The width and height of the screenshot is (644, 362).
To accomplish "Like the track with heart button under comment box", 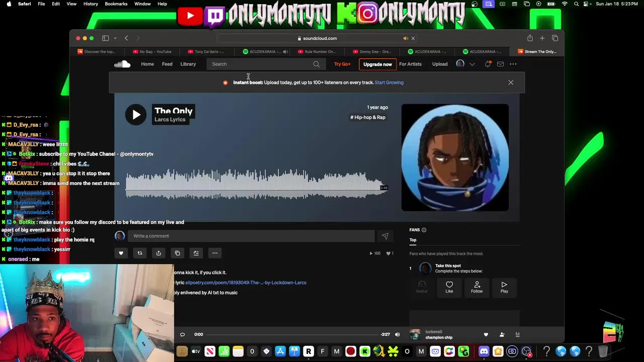I will click(x=121, y=253).
